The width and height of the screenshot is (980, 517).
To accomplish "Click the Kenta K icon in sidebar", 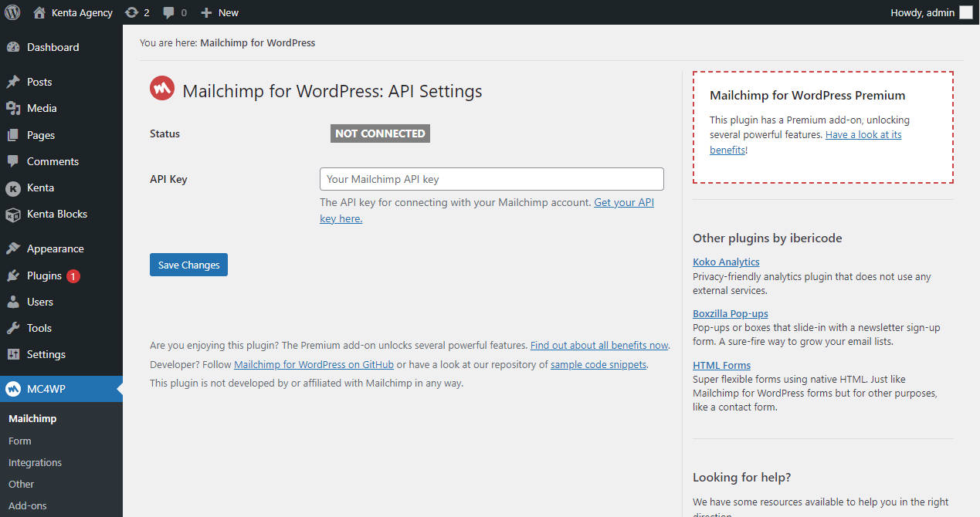I will pos(13,188).
